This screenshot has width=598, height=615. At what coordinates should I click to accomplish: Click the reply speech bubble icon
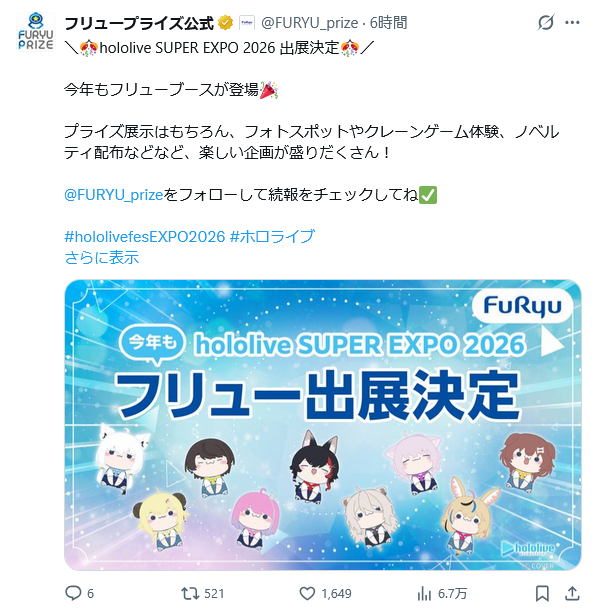click(73, 593)
